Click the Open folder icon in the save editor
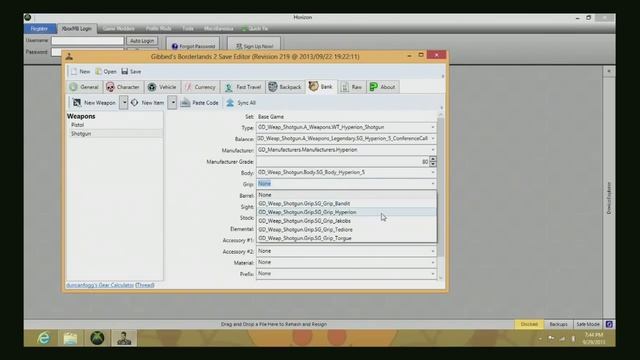 pyautogui.click(x=98, y=71)
